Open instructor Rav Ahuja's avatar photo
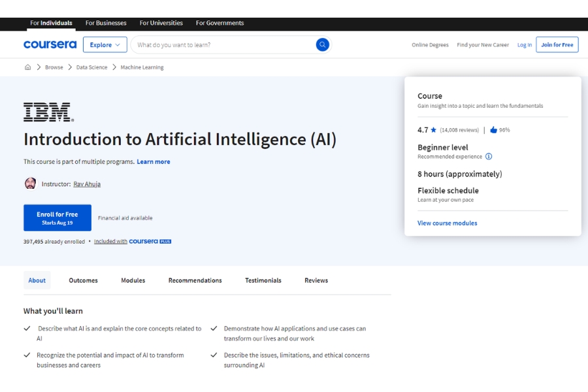 (x=30, y=184)
